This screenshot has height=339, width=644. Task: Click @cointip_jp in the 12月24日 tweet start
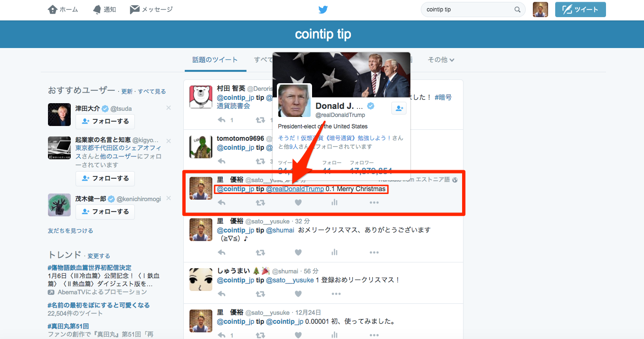point(236,321)
